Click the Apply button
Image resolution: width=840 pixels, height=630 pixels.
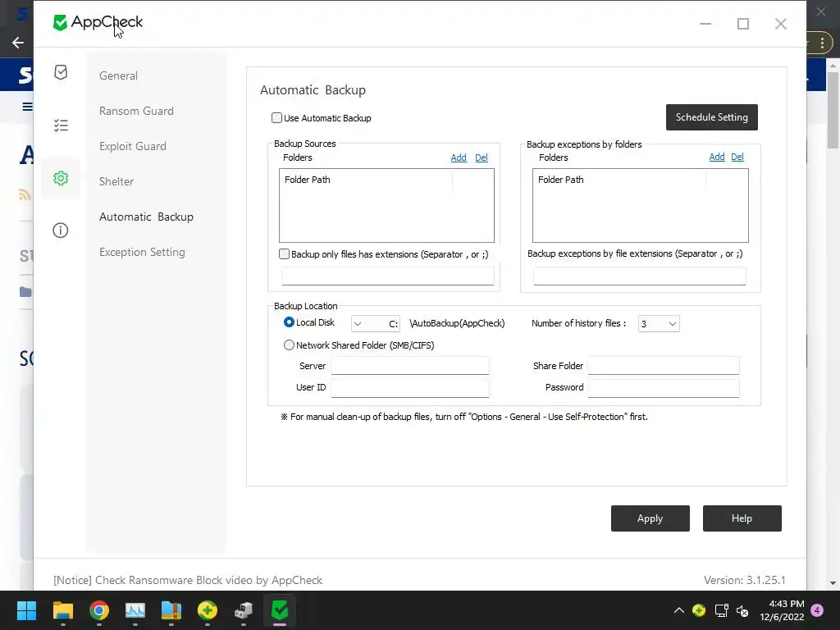650,518
